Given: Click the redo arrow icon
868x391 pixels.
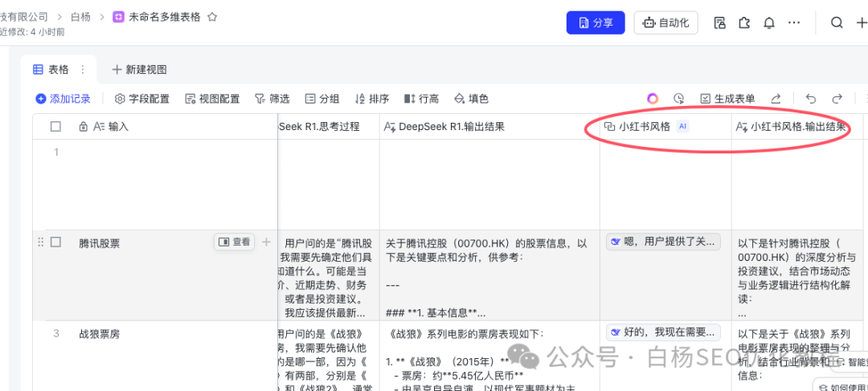Looking at the screenshot, I should tap(837, 99).
